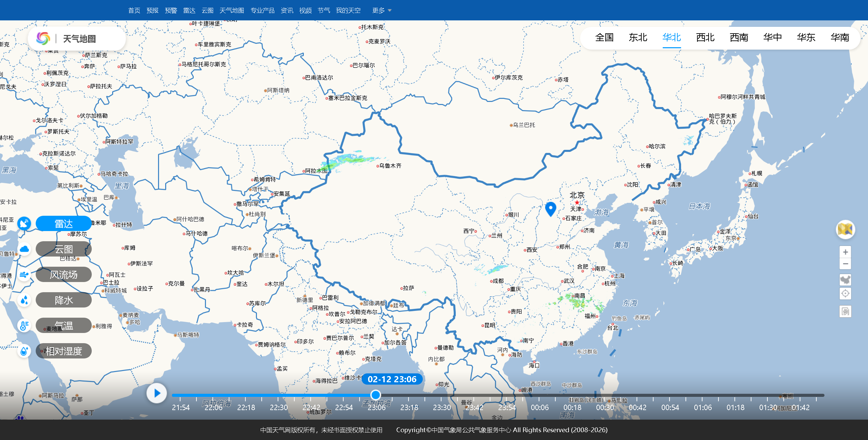
Task: Click the wind flow icon
Action: point(24,275)
